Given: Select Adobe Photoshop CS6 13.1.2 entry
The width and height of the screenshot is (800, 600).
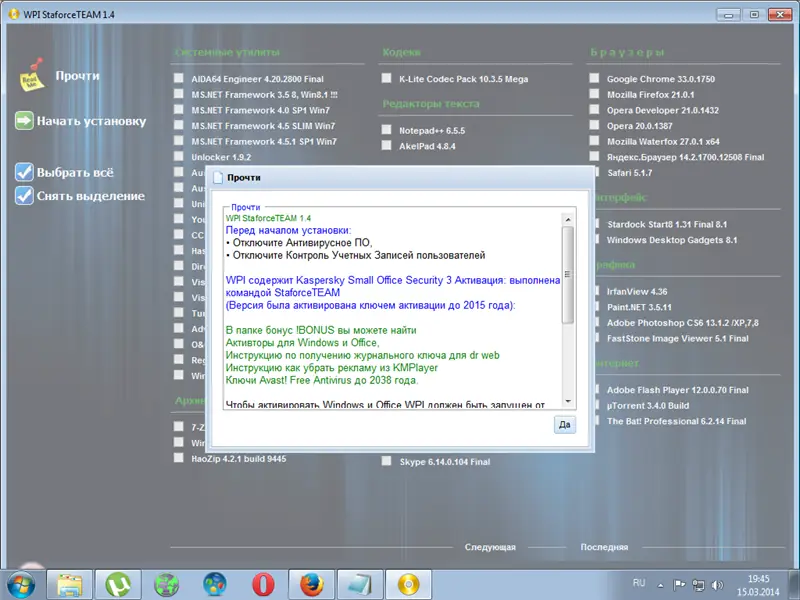Looking at the screenshot, I should click(x=682, y=323).
